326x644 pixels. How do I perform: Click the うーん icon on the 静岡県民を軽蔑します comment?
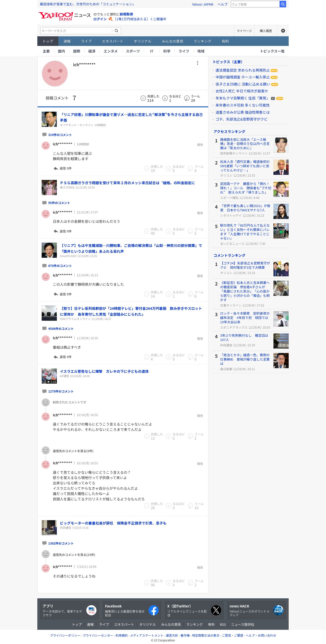pyautogui.click(x=190, y=168)
